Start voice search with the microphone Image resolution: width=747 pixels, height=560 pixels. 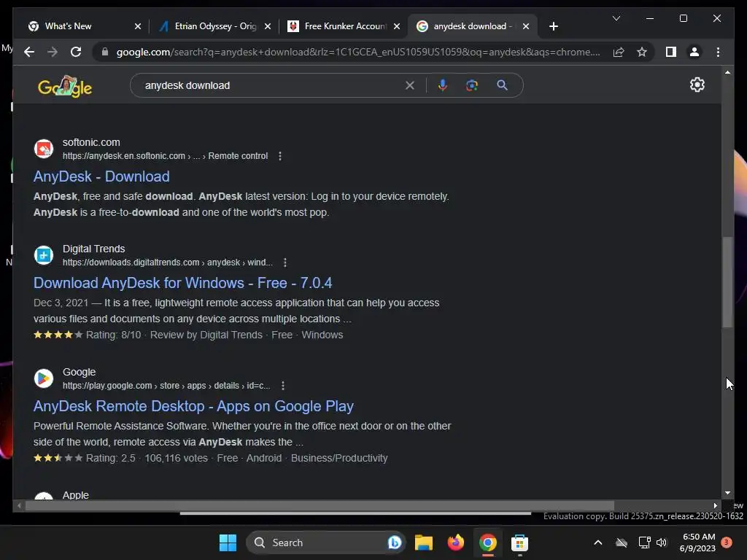point(443,85)
